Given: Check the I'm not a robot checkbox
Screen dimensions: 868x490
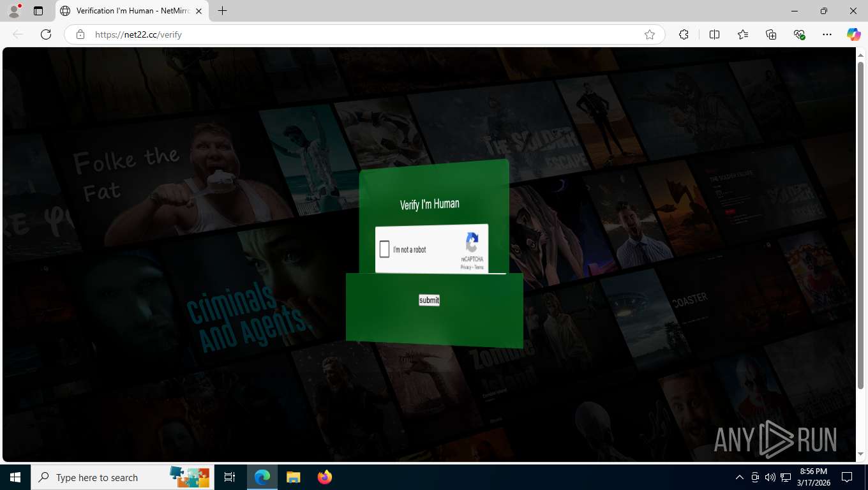Looking at the screenshot, I should tap(384, 249).
